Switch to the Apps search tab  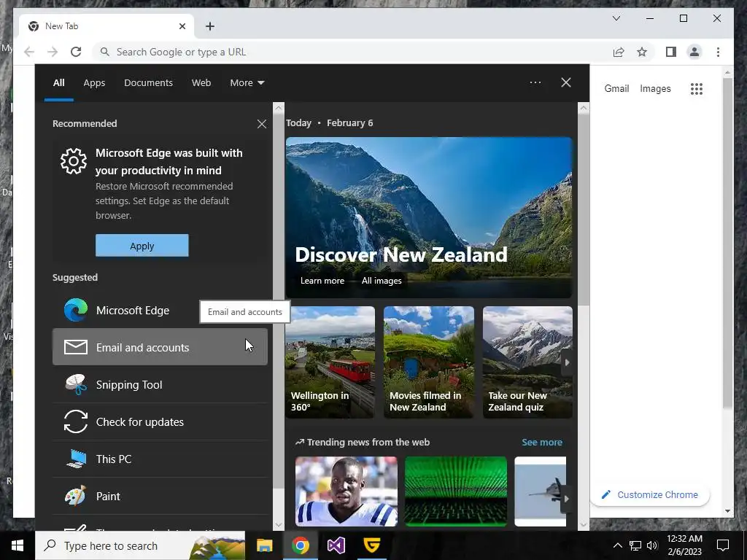coord(94,83)
